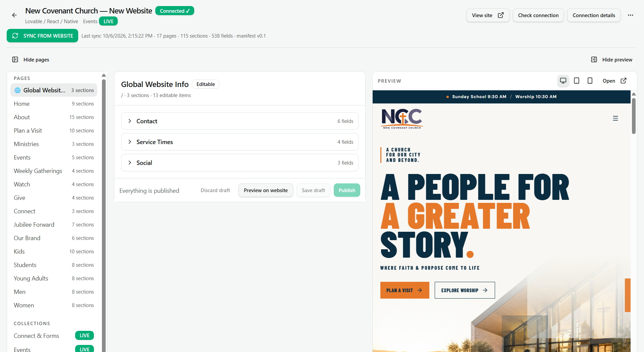Viewport: 644px width, 352px height.
Task: Click the Publish button
Action: (x=347, y=190)
